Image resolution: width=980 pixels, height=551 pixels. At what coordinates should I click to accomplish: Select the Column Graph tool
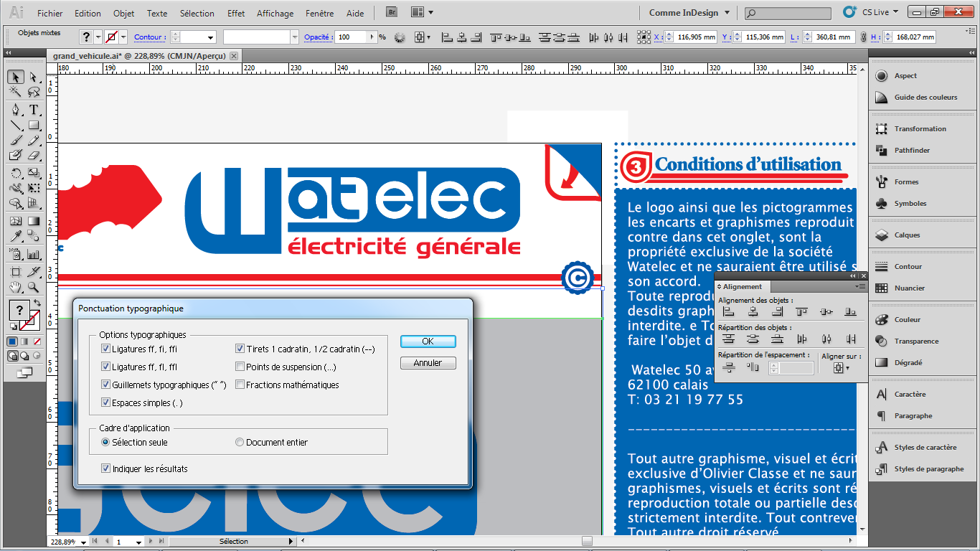click(x=33, y=254)
